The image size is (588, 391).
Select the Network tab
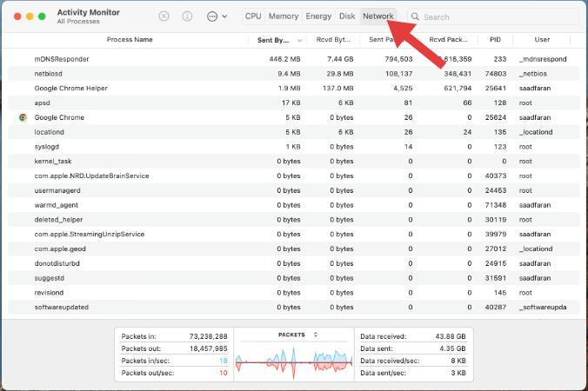pyautogui.click(x=378, y=17)
